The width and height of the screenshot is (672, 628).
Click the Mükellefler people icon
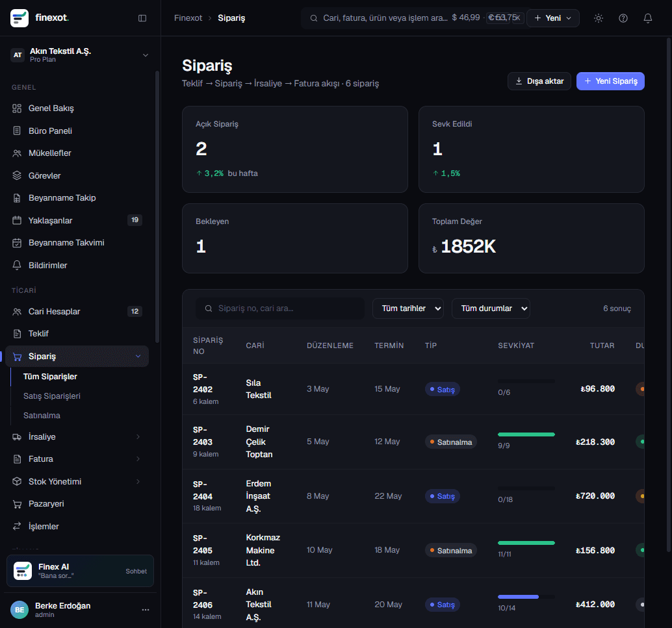[x=17, y=153]
